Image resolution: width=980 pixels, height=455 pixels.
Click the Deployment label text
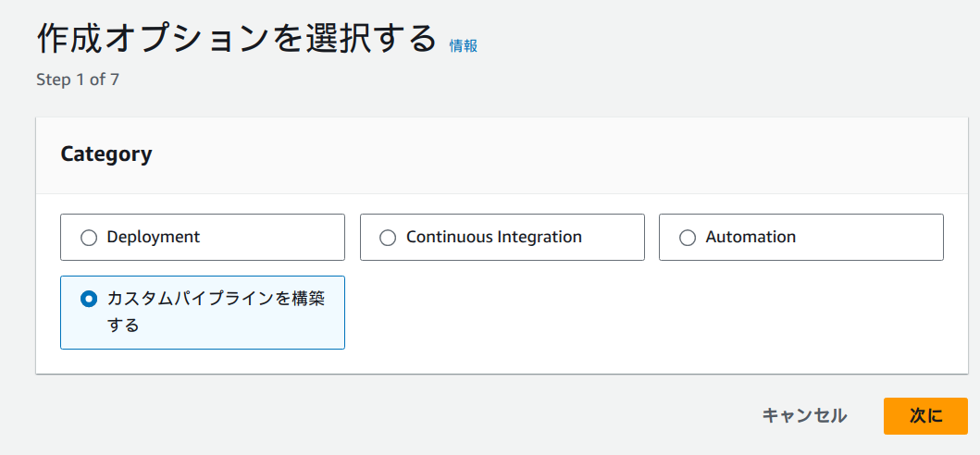tap(154, 237)
